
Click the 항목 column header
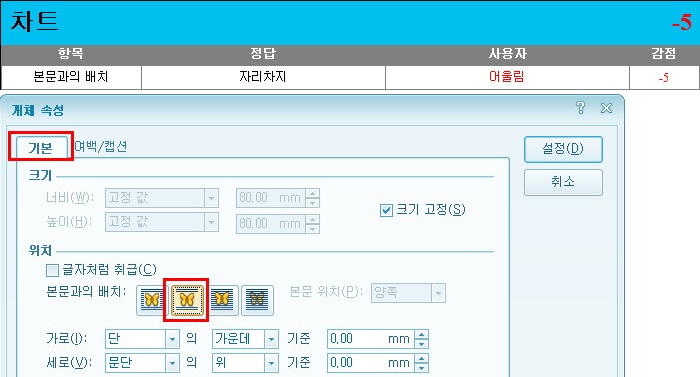tap(71, 54)
